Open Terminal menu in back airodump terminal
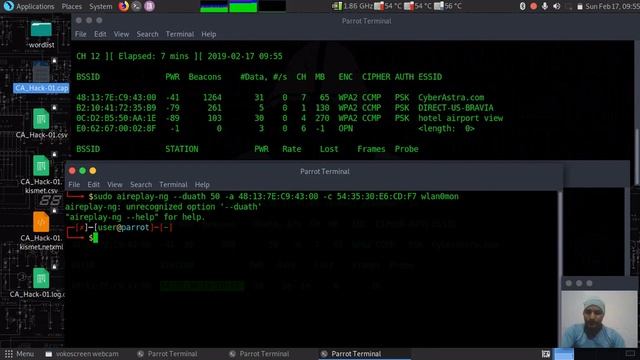 [x=180, y=34]
